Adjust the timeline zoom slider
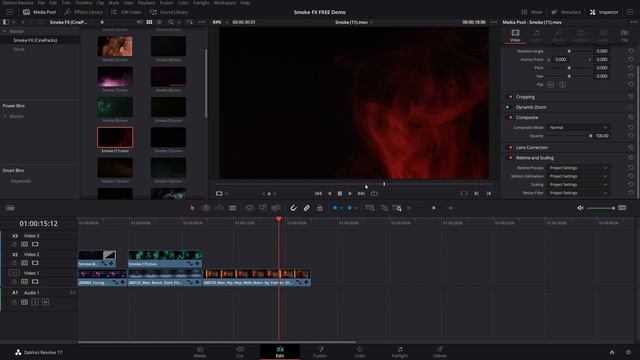Screen dimensions: 640x360 click(433, 208)
